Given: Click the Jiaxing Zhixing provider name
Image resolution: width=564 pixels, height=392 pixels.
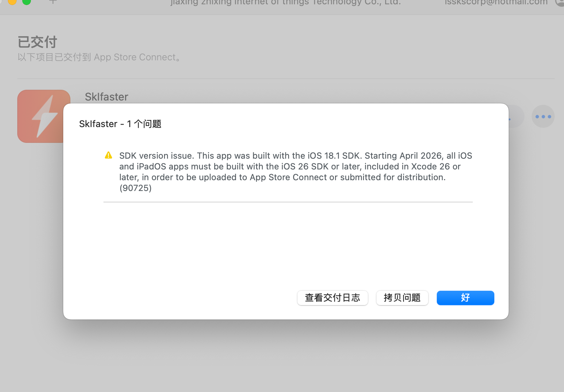Looking at the screenshot, I should [286, 3].
